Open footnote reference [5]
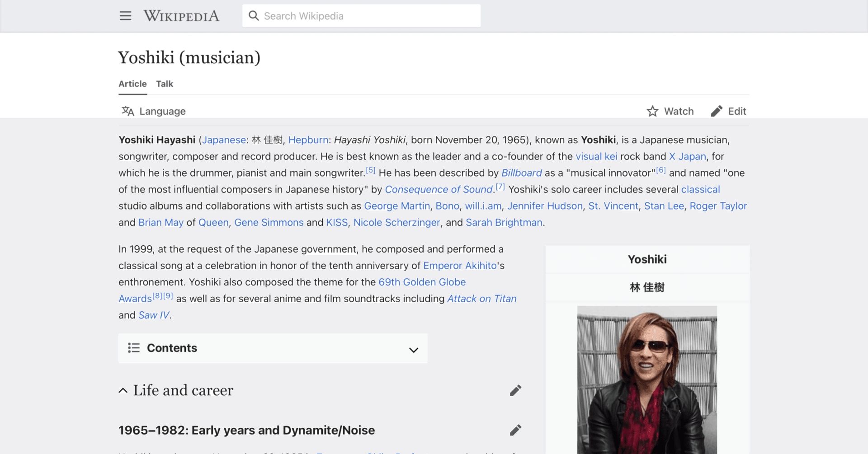The height and width of the screenshot is (454, 868). tap(371, 170)
